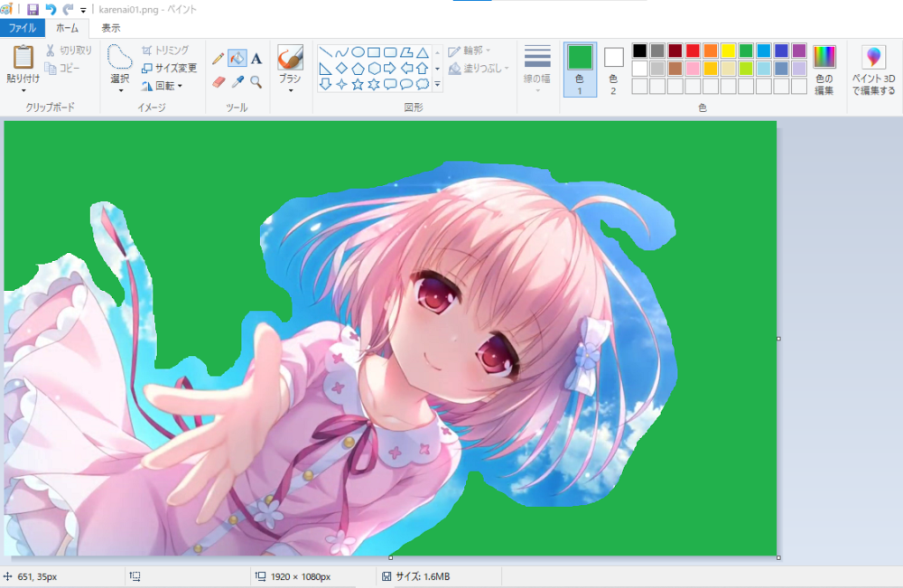Choose the Five-point star shape
Image resolution: width=903 pixels, height=588 pixels.
[358, 85]
